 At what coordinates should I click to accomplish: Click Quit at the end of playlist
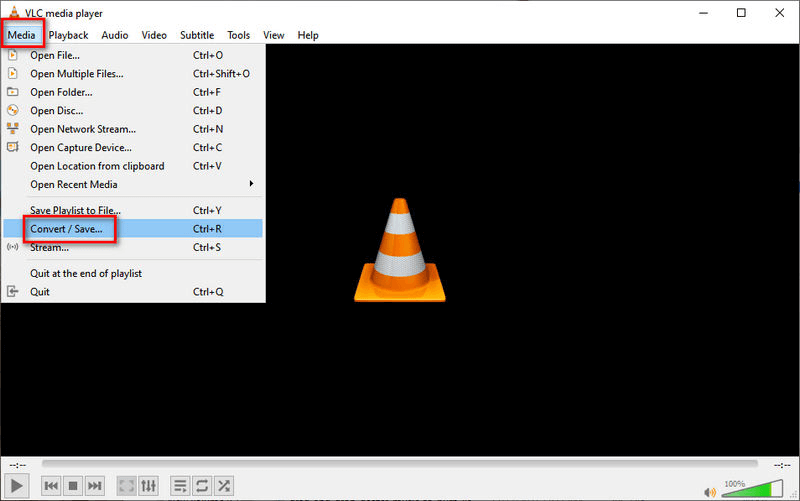(x=86, y=273)
